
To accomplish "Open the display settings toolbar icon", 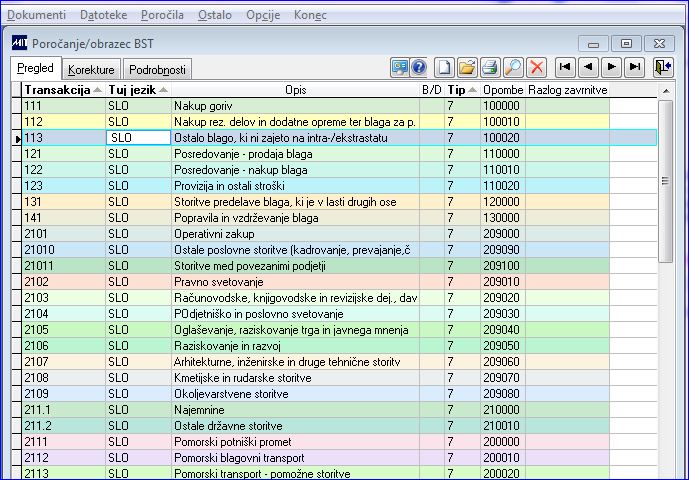I will point(399,68).
